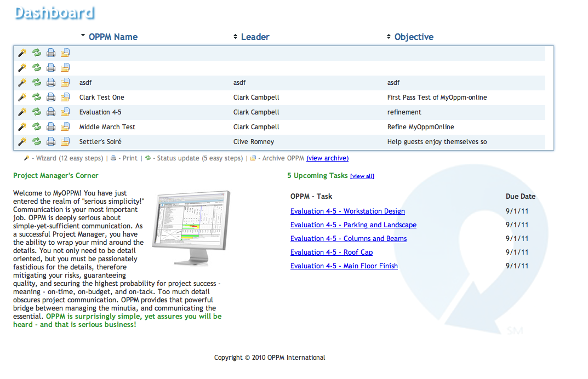Sort the table by Objective column
This screenshot has width=588, height=379.
click(414, 37)
